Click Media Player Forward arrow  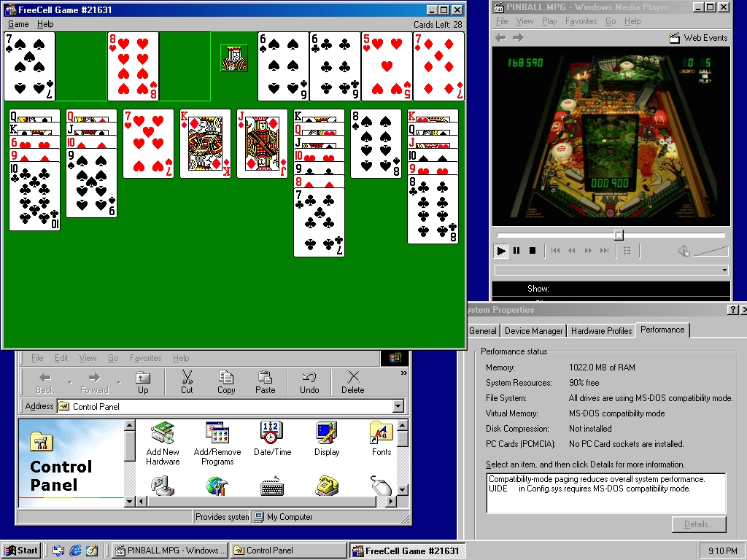pos(518,38)
